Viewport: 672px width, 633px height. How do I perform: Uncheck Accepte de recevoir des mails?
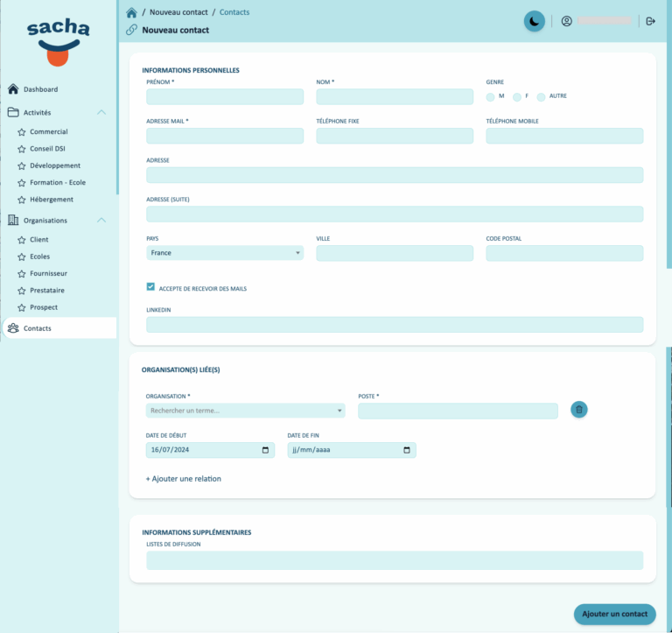tap(150, 287)
